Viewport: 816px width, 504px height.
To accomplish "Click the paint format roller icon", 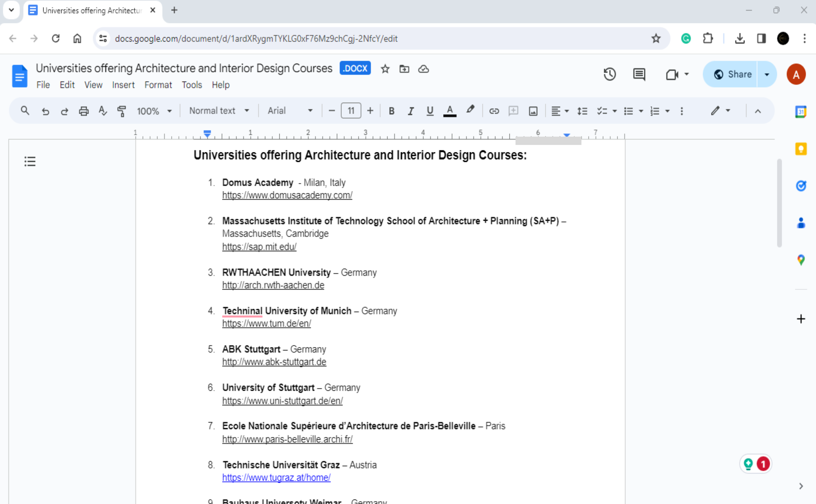I will [122, 111].
